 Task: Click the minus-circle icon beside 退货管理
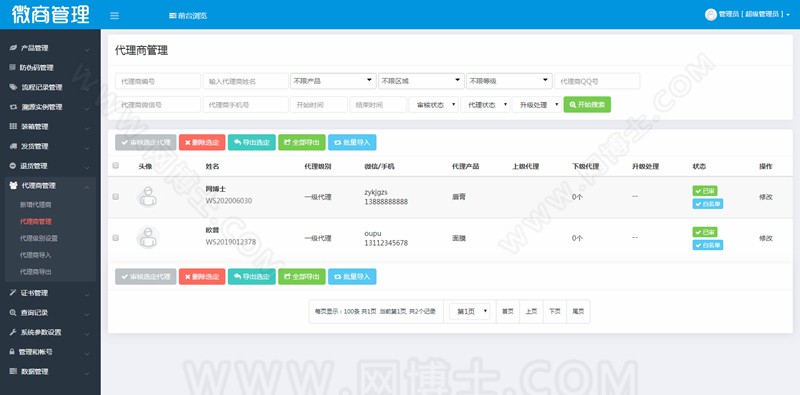13,166
